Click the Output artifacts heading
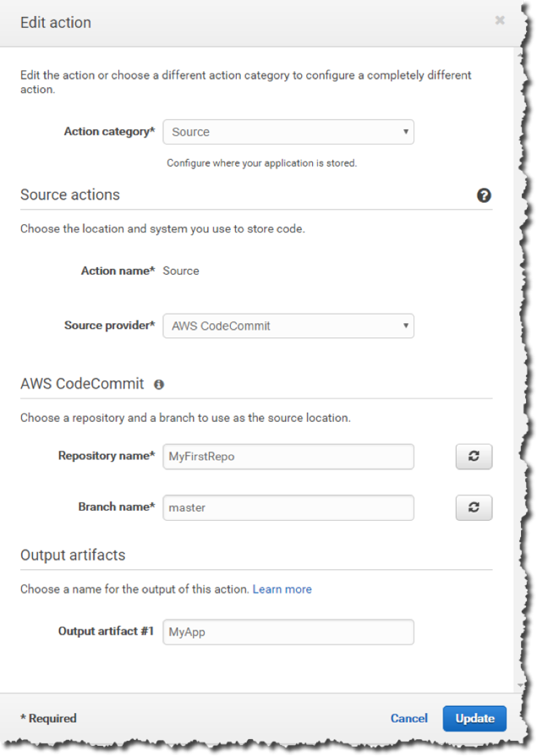The height and width of the screenshot is (756, 537). [73, 555]
